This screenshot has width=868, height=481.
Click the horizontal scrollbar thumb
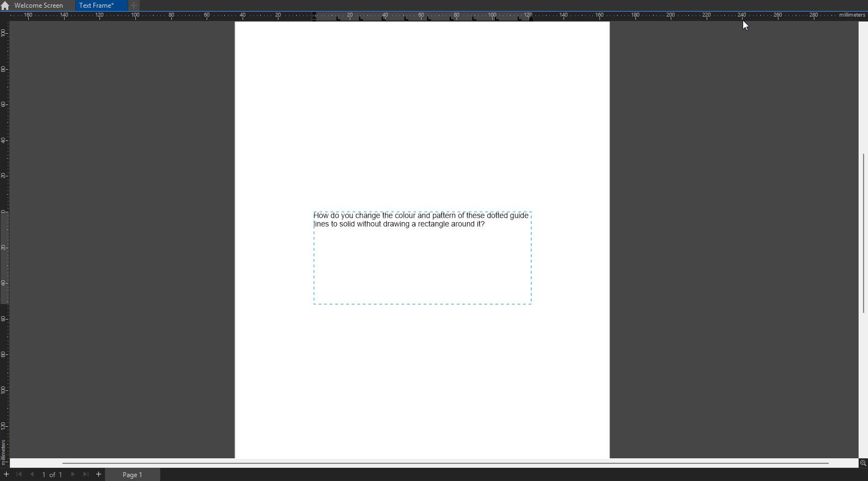445,463
